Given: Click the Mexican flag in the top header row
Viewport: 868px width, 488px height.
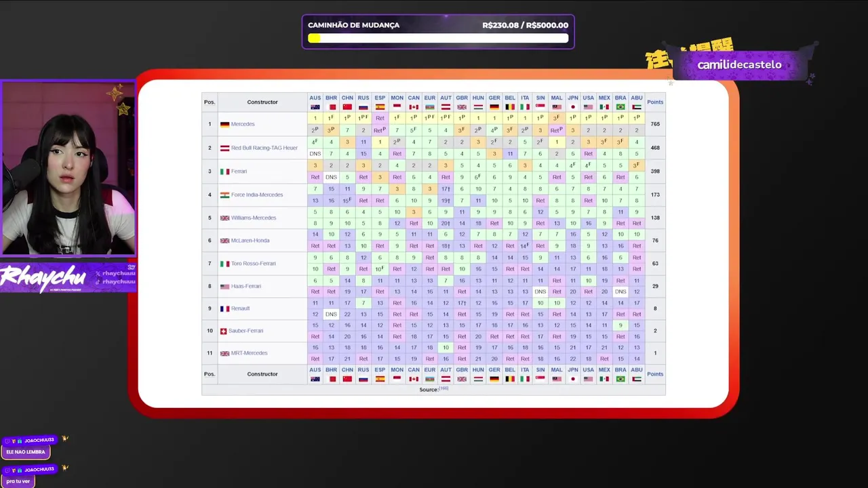Looking at the screenshot, I should click(604, 107).
